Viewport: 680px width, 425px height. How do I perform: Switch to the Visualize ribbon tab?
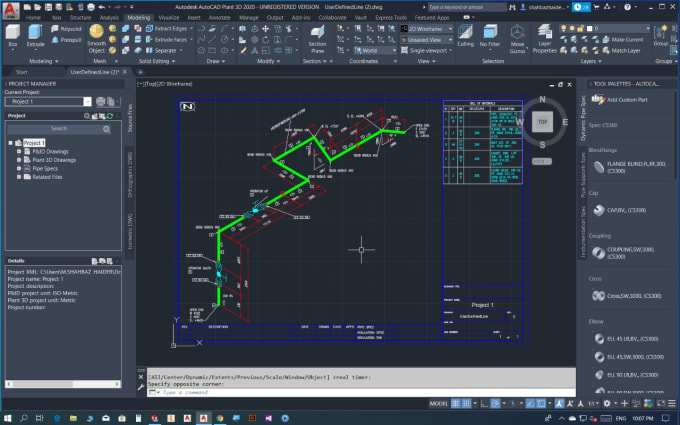tap(169, 18)
